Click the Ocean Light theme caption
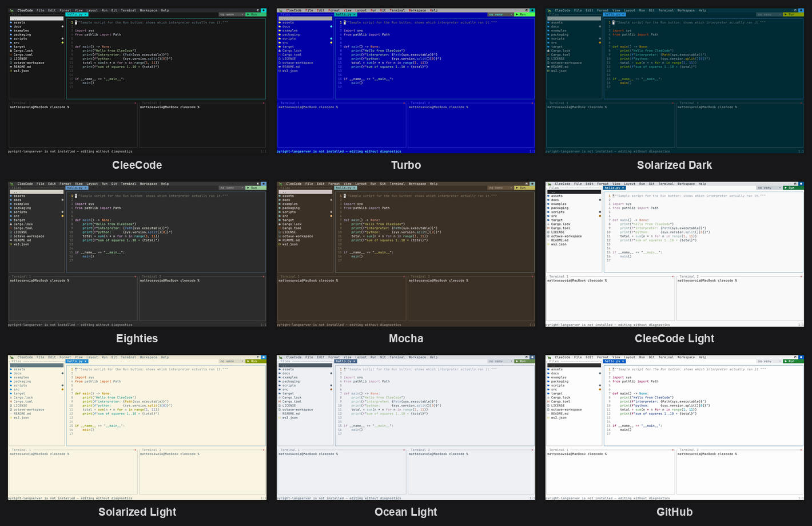 (406, 512)
